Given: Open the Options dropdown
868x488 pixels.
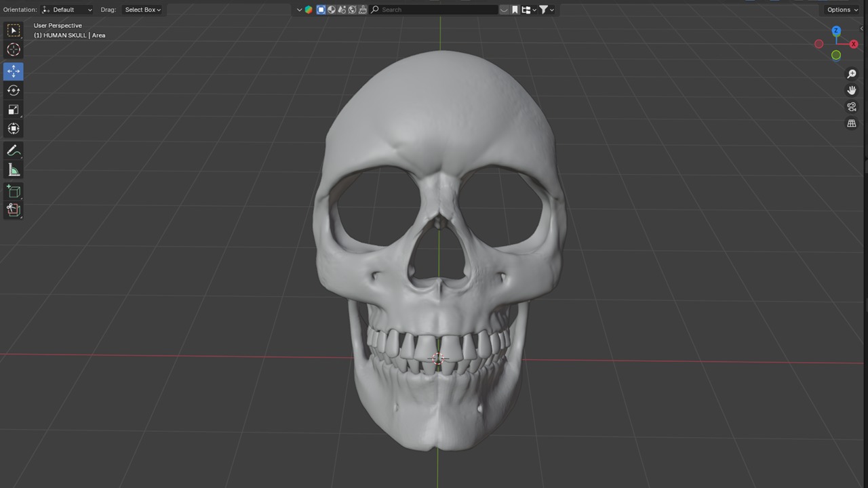Looking at the screenshot, I should (842, 9).
